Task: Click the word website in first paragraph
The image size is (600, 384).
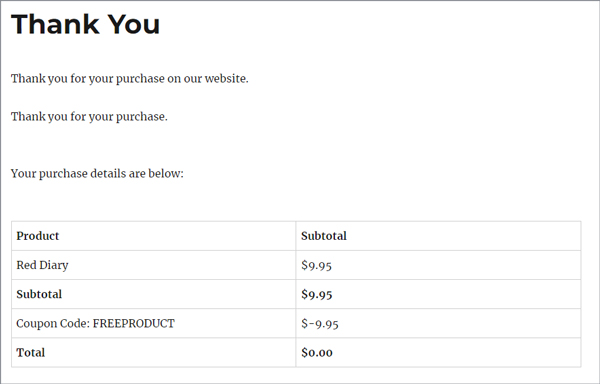Action: coord(227,79)
